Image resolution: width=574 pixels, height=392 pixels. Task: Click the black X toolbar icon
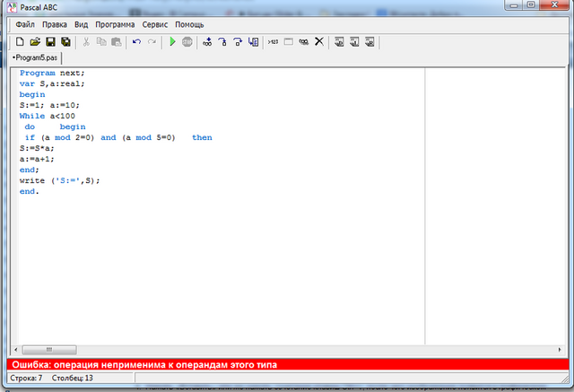click(x=319, y=41)
